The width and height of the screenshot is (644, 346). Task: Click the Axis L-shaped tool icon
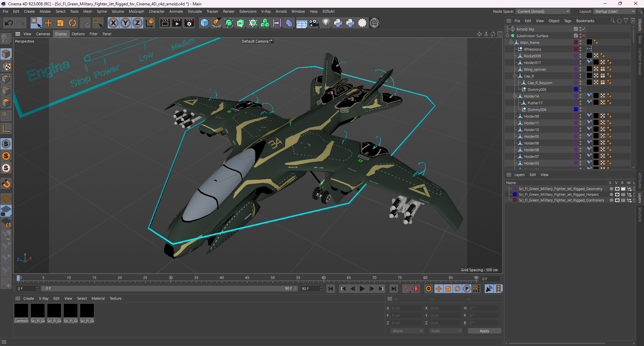[6, 128]
